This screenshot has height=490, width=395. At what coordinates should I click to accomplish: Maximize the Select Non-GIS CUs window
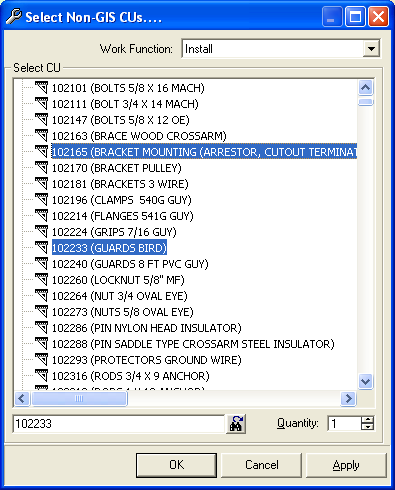(x=355, y=17)
